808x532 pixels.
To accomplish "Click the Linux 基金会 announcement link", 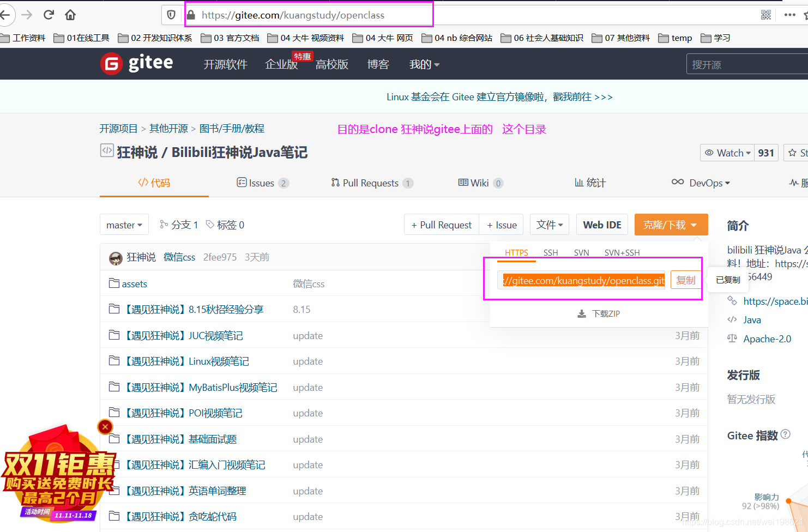I will [x=499, y=97].
